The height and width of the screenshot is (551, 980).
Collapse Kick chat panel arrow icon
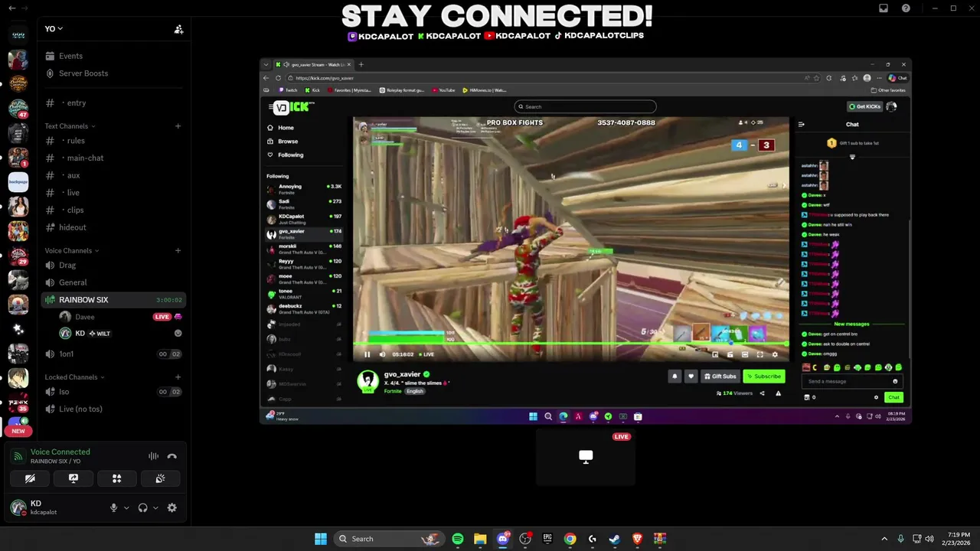coord(802,125)
